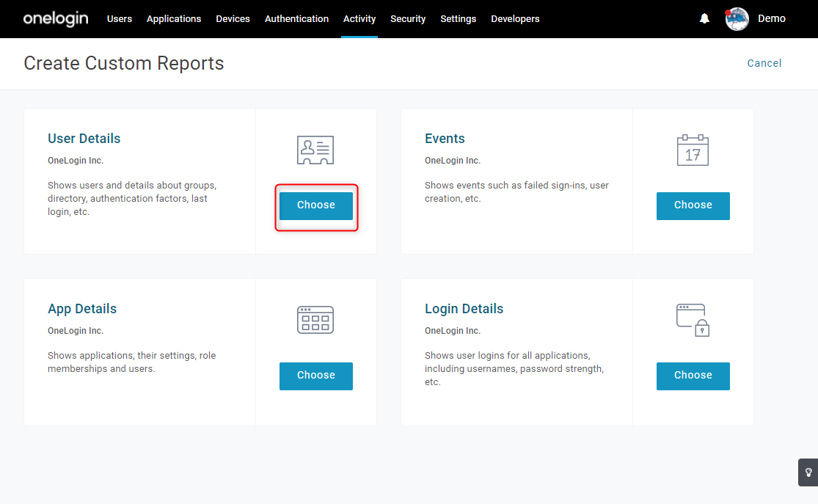Click the User Details ID card icon
This screenshot has height=504, width=818.
(315, 150)
